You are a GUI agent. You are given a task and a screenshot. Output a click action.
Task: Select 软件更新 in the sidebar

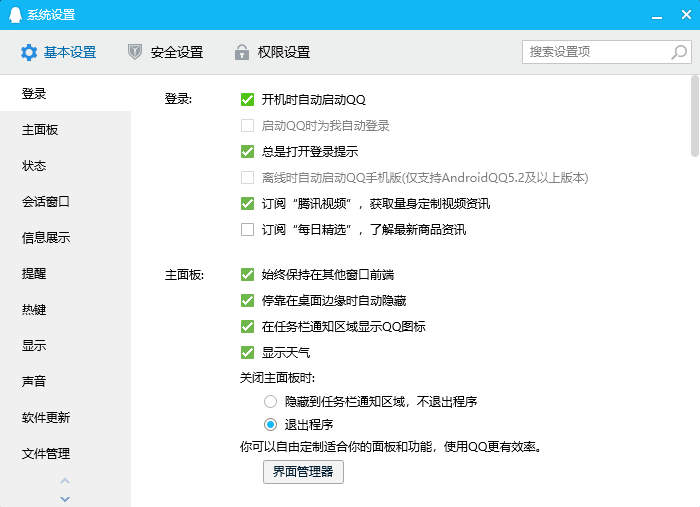coord(65,417)
